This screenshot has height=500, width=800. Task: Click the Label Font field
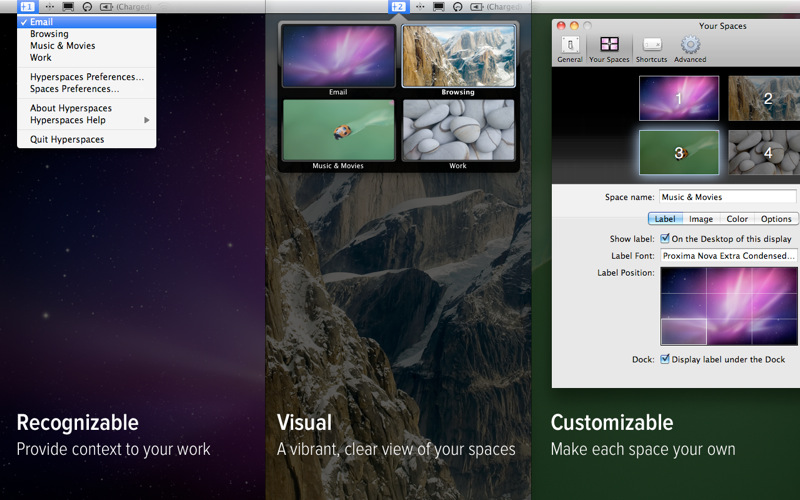(x=729, y=256)
